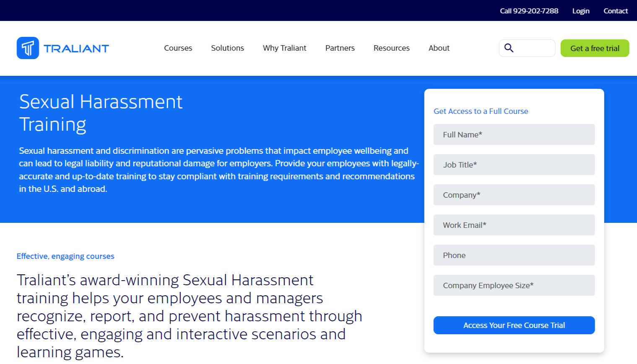Viewport: 637px width, 364px height.
Task: Open the Company Employee Size dropdown
Action: click(514, 285)
